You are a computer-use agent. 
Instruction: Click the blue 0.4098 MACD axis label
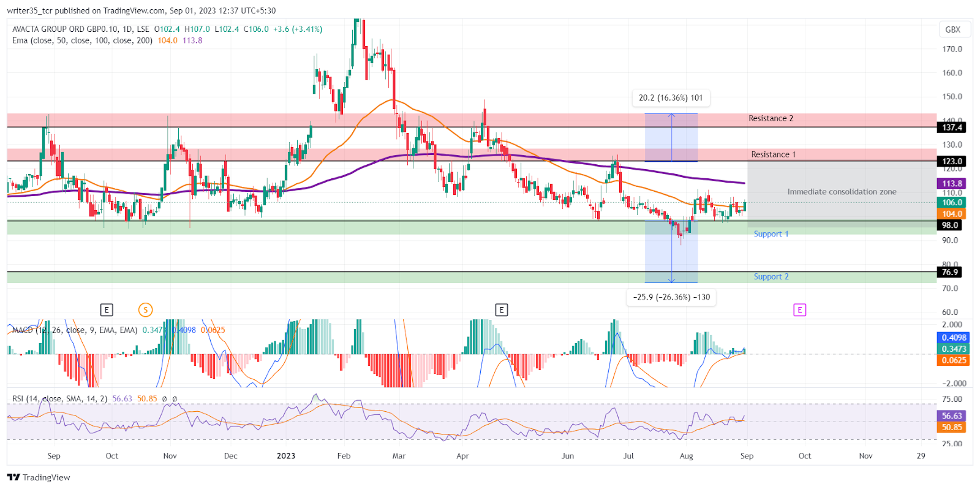[953, 338]
